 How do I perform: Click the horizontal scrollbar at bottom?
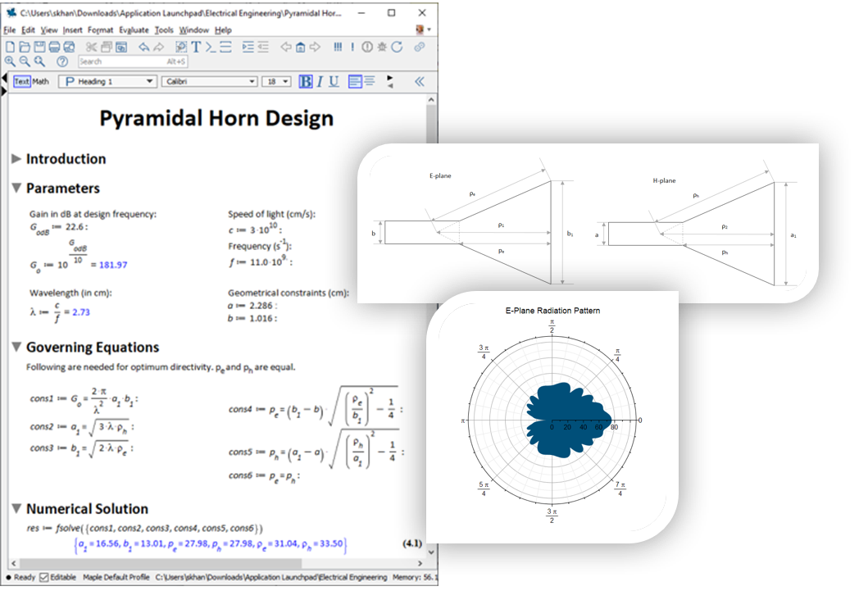coord(213,563)
